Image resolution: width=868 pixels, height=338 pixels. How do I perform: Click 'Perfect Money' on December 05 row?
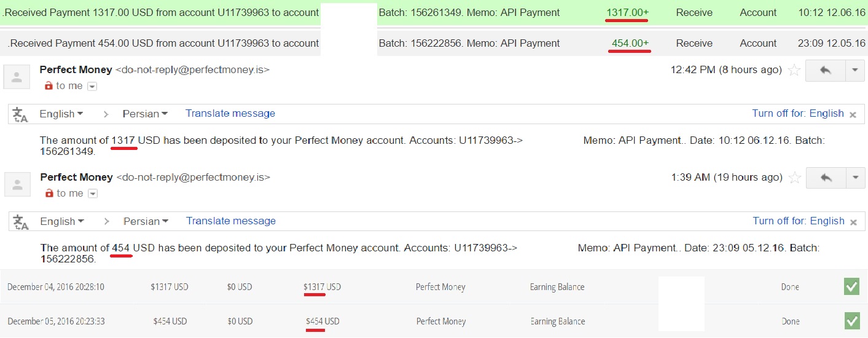(441, 321)
